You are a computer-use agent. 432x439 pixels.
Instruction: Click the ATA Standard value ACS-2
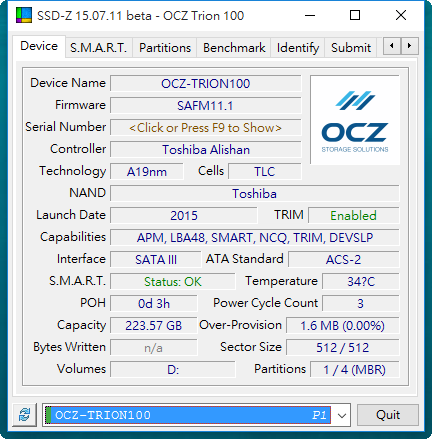(344, 260)
